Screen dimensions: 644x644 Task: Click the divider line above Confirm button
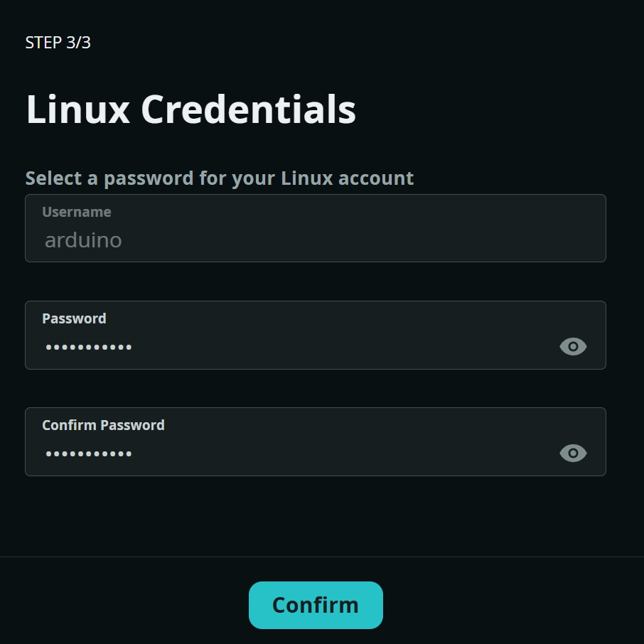pos(322,557)
